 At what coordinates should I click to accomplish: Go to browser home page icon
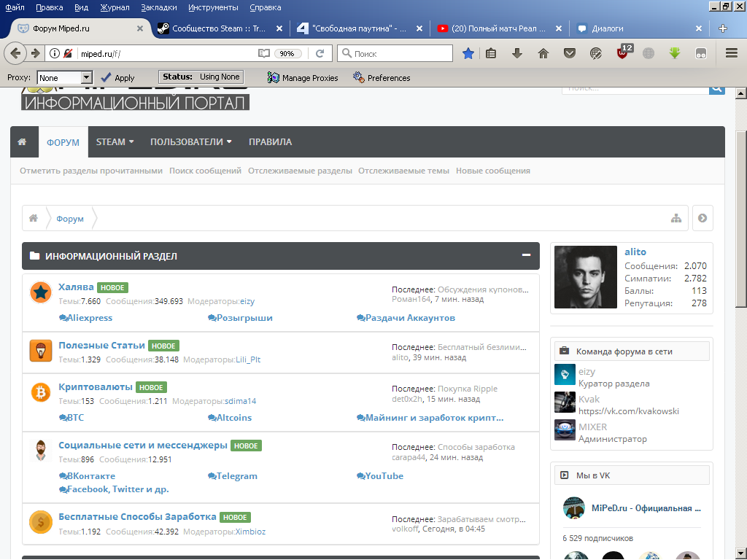(x=543, y=53)
